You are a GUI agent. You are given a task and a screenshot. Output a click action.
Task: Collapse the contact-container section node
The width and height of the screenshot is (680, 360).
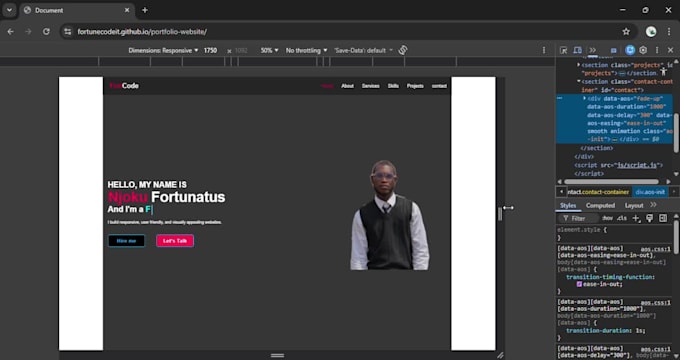point(579,82)
